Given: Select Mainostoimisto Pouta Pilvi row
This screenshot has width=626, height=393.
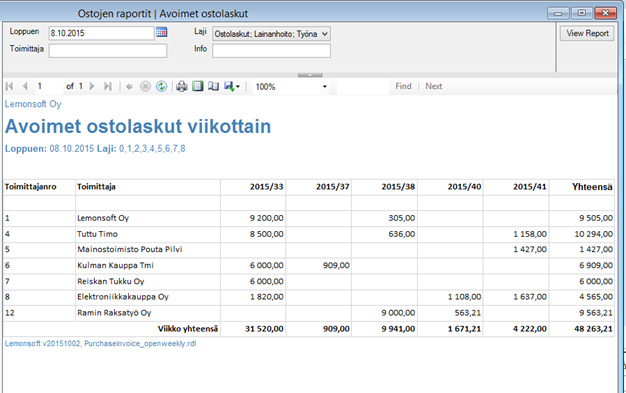Looking at the screenshot, I should click(130, 250).
